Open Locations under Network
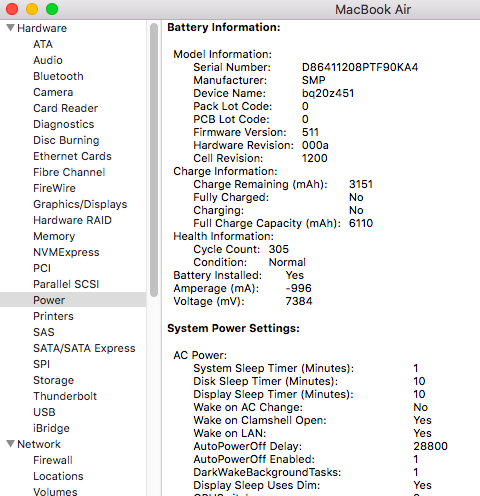 click(58, 476)
